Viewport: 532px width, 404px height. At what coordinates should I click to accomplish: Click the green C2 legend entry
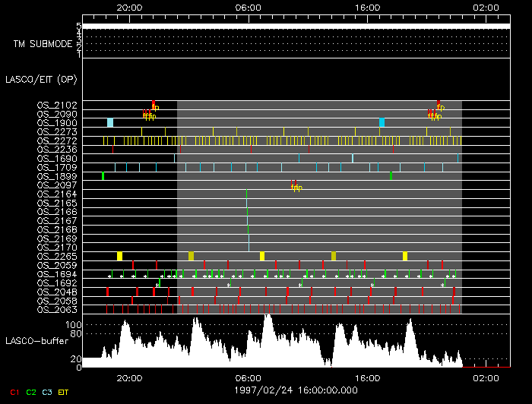31,392
